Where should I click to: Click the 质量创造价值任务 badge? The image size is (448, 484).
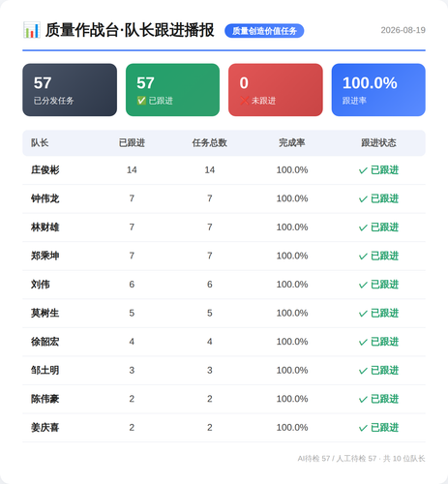(x=264, y=31)
